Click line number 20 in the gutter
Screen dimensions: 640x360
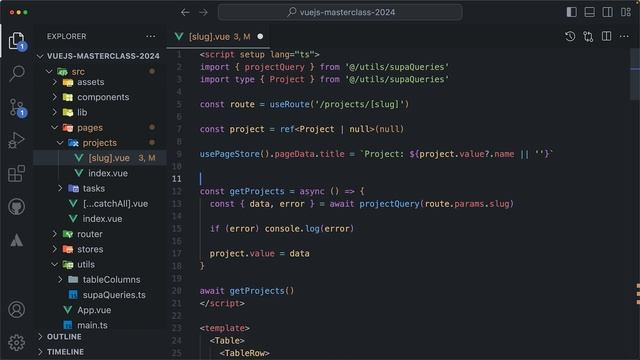[x=176, y=291]
